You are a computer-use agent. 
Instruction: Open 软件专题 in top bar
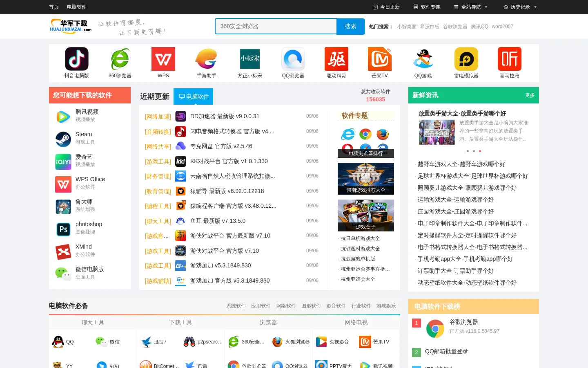pos(427,7)
